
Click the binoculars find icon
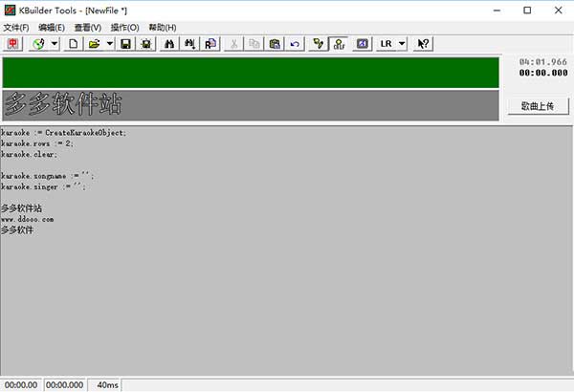point(169,44)
